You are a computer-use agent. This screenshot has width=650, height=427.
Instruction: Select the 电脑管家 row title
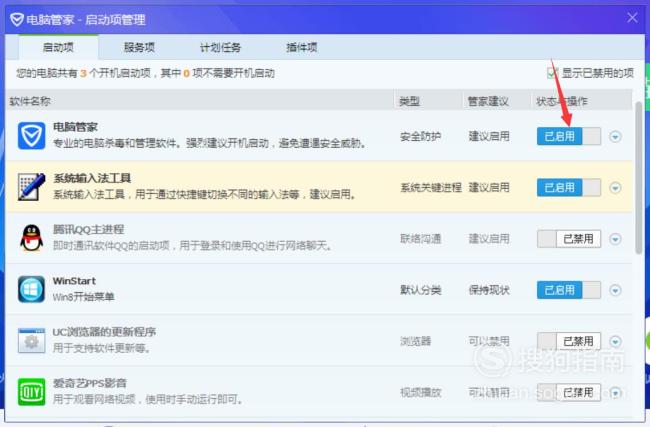tap(75, 127)
